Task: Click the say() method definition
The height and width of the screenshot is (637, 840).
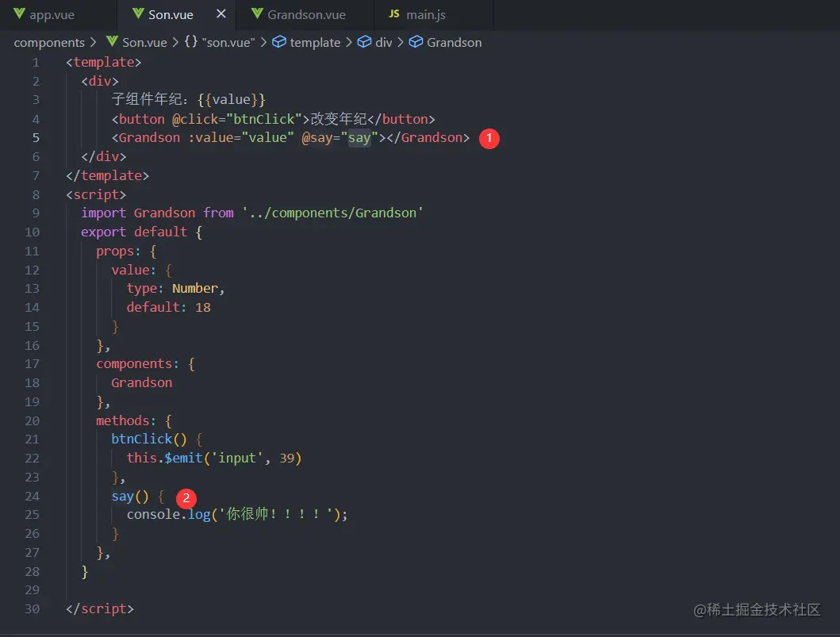Action: click(x=129, y=496)
